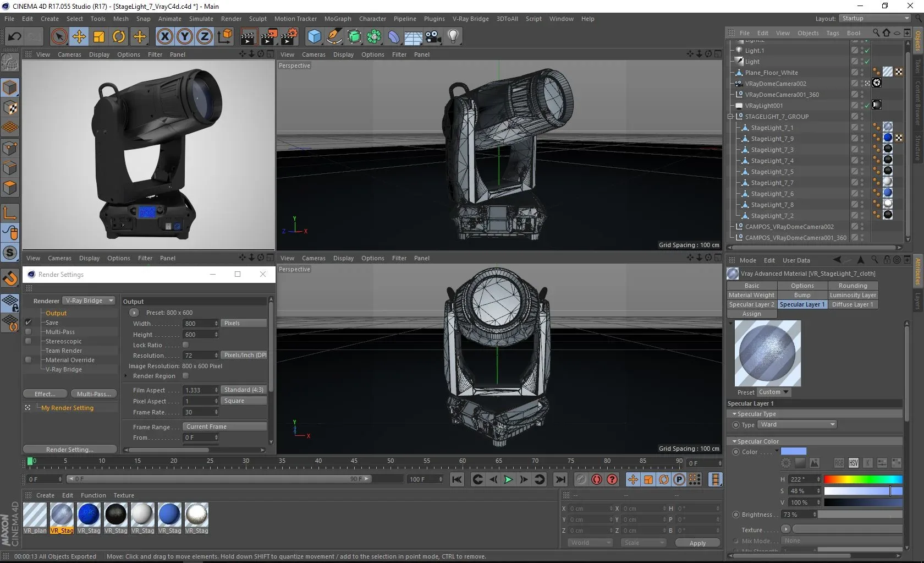Image resolution: width=924 pixels, height=563 pixels.
Task: Open the Film Aspect Standard (4:3) dropdown
Action: click(244, 390)
